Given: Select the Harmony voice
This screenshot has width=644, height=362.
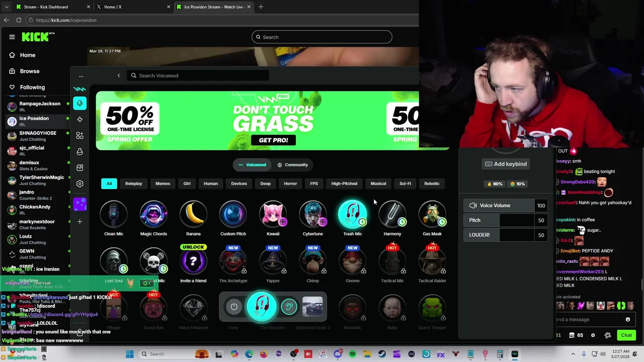Looking at the screenshot, I should click(392, 214).
